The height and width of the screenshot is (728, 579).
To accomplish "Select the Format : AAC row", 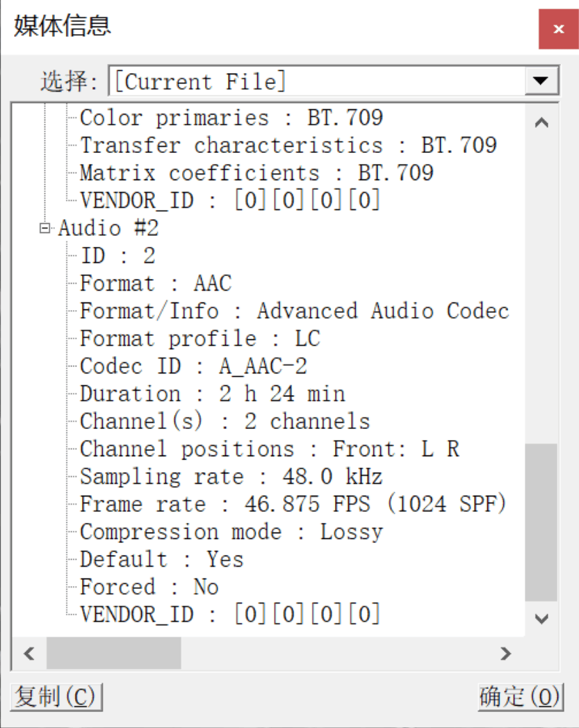I will pyautogui.click(x=156, y=283).
